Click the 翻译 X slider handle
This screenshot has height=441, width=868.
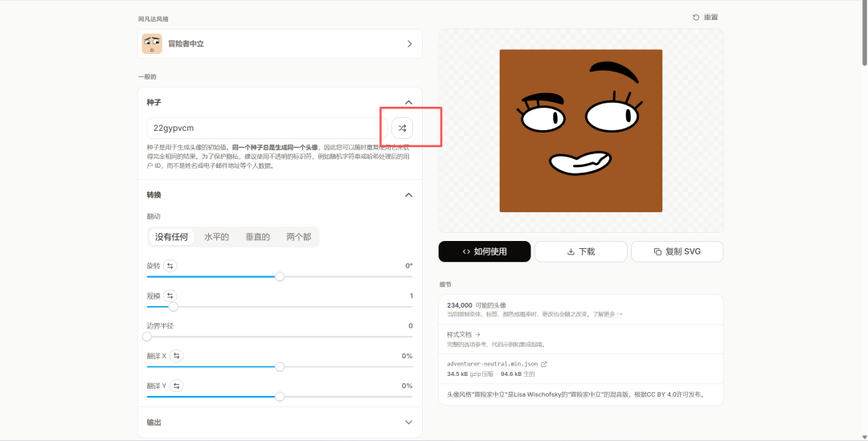pyautogui.click(x=280, y=366)
